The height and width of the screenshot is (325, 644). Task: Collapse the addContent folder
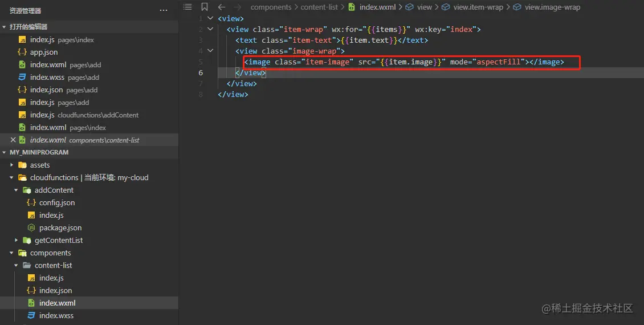[16, 190]
